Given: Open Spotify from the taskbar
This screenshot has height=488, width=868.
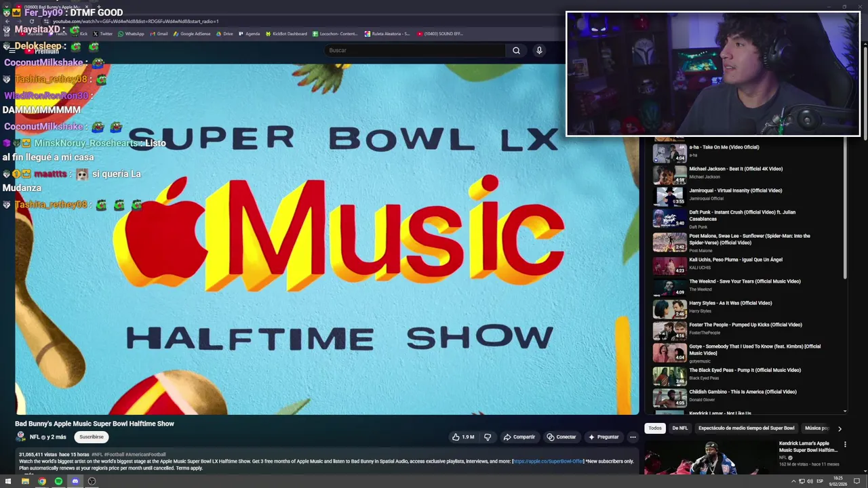Looking at the screenshot, I should tap(58, 481).
